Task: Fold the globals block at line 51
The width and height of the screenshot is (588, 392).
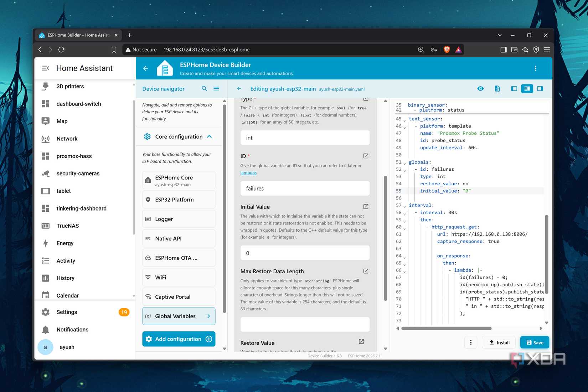Action: [404, 163]
